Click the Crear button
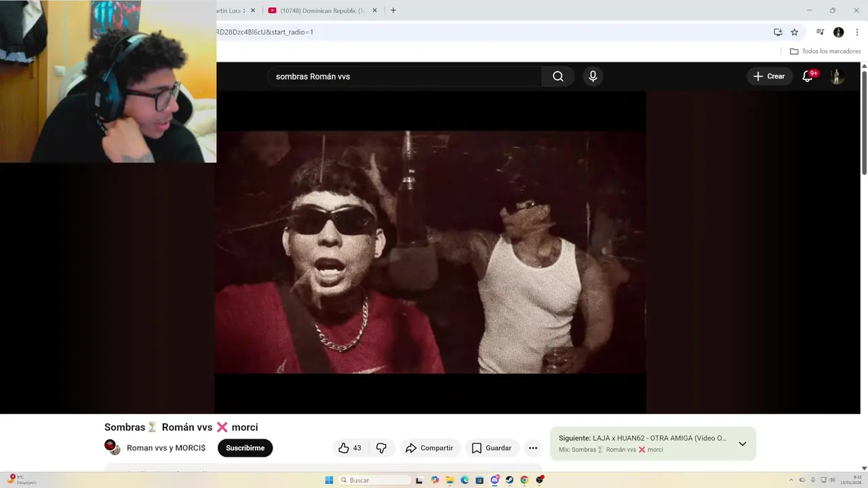868x488 pixels. pyautogui.click(x=770, y=77)
